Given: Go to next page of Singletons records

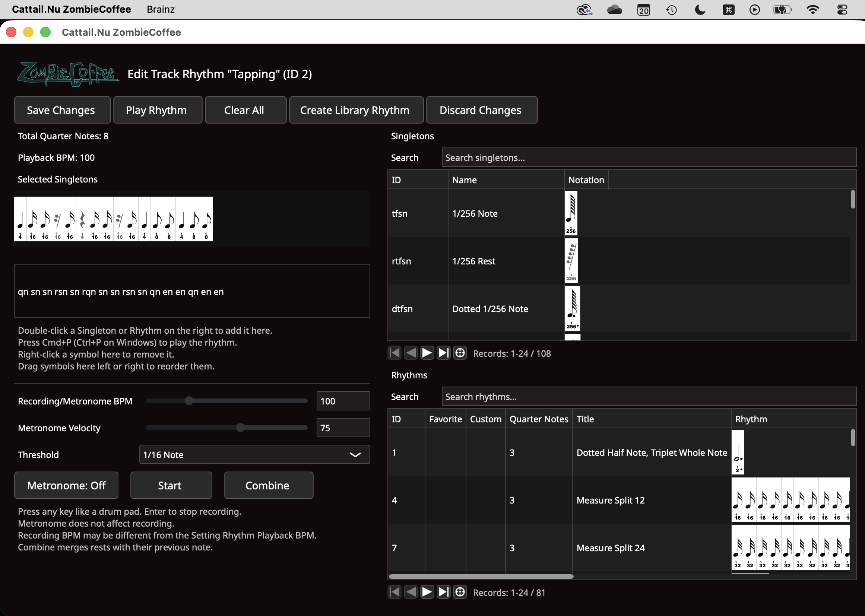Looking at the screenshot, I should coord(427,353).
